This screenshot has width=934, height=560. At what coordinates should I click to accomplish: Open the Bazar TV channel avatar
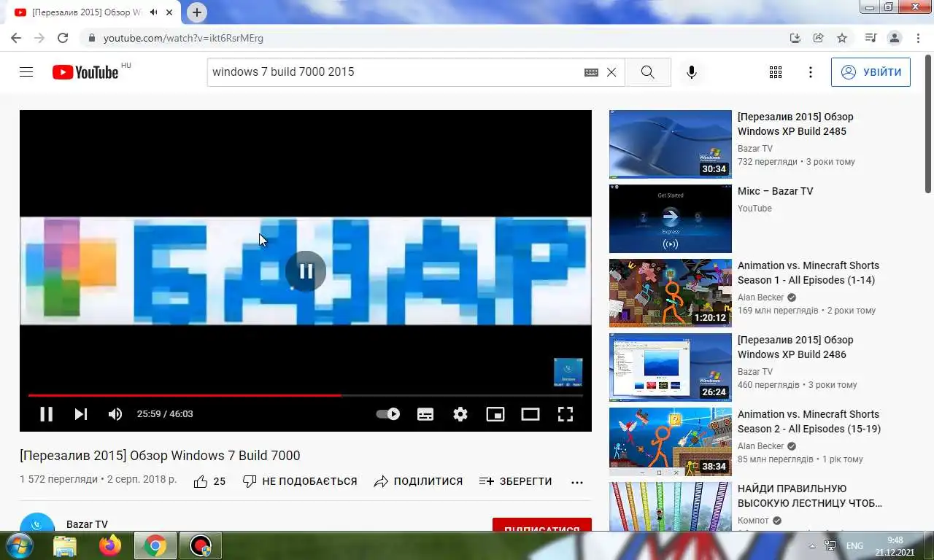(x=37, y=522)
